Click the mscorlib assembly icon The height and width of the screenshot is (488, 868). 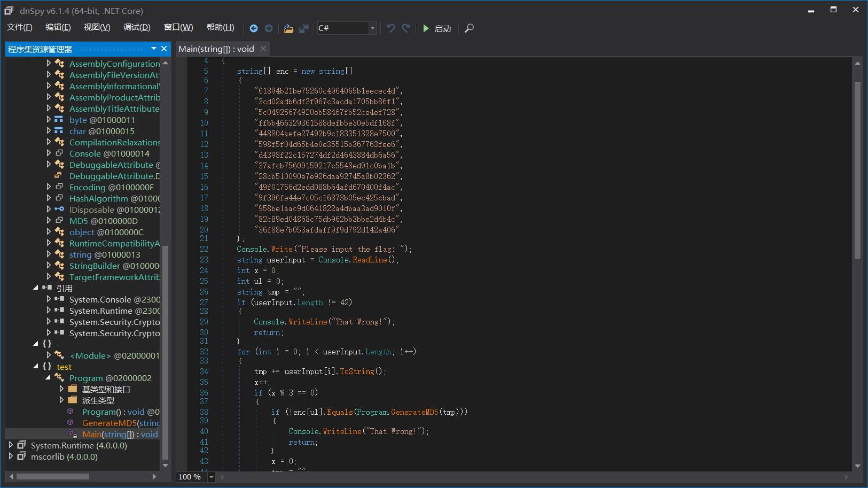tap(21, 456)
